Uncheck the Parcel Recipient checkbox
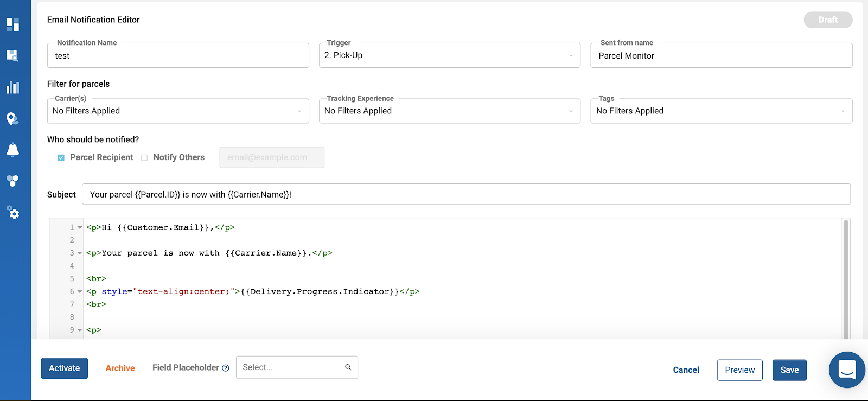Screen dimensions: 868x401 [x=61, y=158]
